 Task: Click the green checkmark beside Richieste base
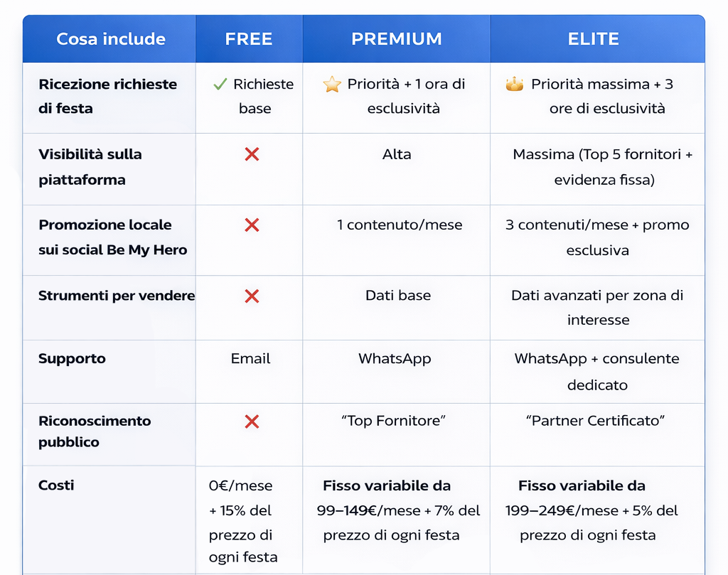(220, 85)
